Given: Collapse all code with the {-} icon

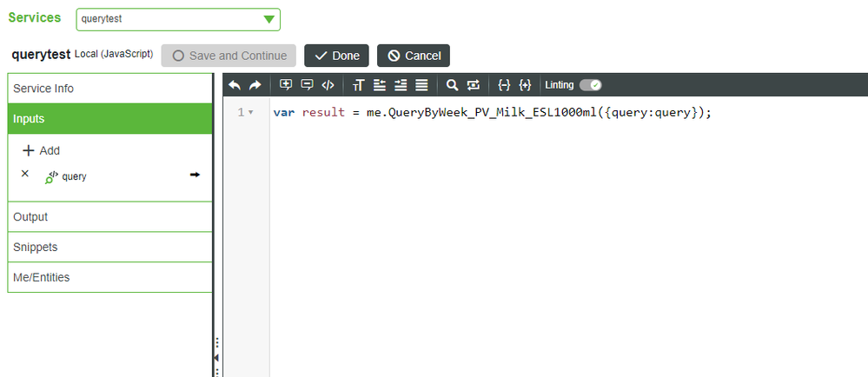Looking at the screenshot, I should pos(504,85).
